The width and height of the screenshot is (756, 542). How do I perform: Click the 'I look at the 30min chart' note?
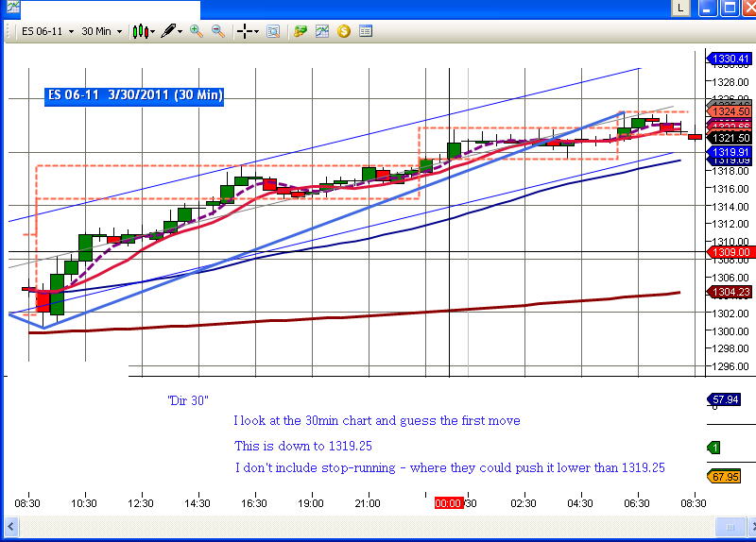point(377,420)
